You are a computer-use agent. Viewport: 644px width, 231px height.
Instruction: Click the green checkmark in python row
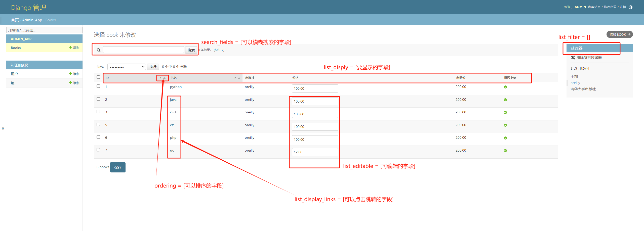coord(505,87)
